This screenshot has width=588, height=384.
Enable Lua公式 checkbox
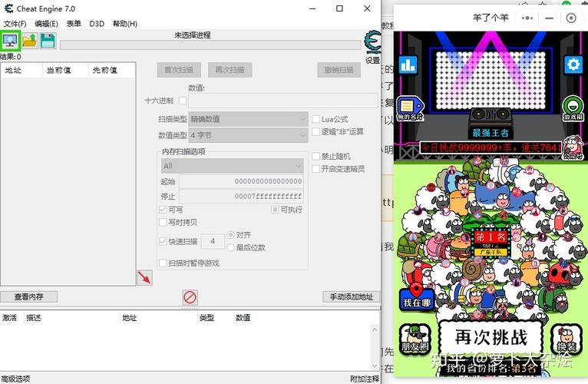(316, 119)
